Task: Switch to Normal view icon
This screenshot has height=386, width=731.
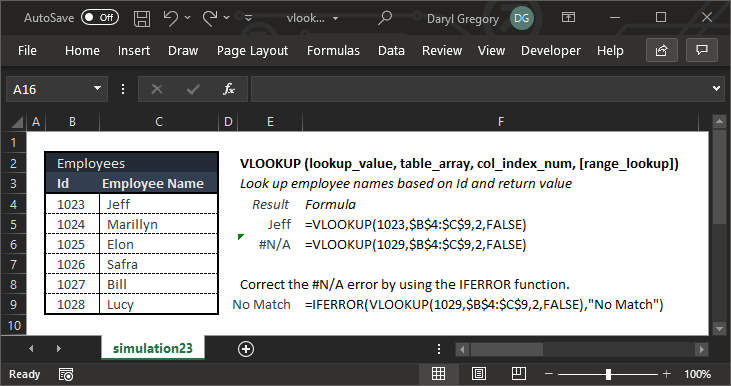Action: [438, 374]
